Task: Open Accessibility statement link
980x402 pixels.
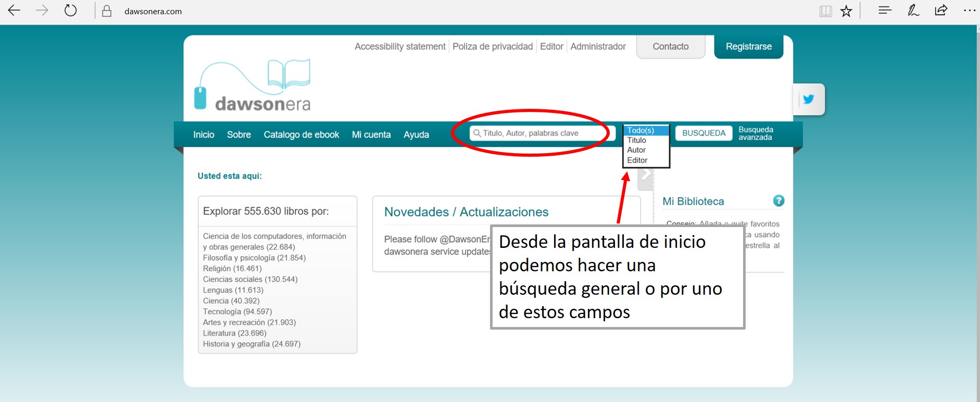Action: 400,46
